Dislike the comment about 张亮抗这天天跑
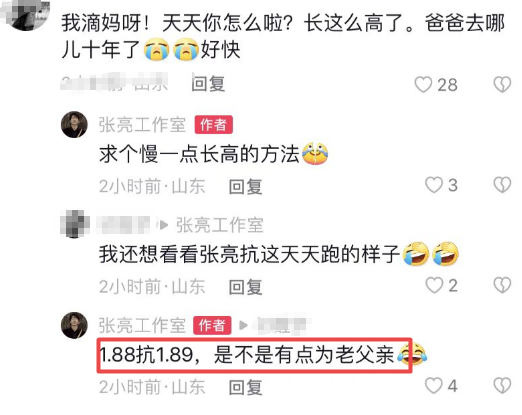The height and width of the screenshot is (415, 522). [x=502, y=285]
